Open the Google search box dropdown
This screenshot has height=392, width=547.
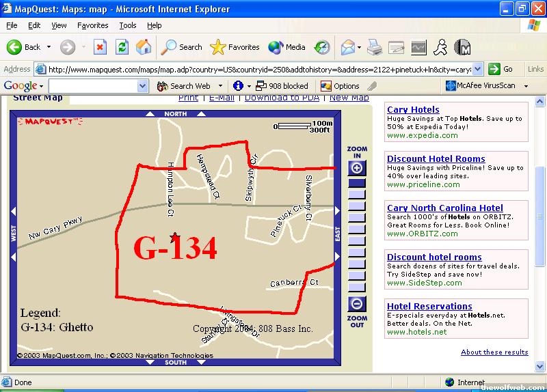pos(142,86)
